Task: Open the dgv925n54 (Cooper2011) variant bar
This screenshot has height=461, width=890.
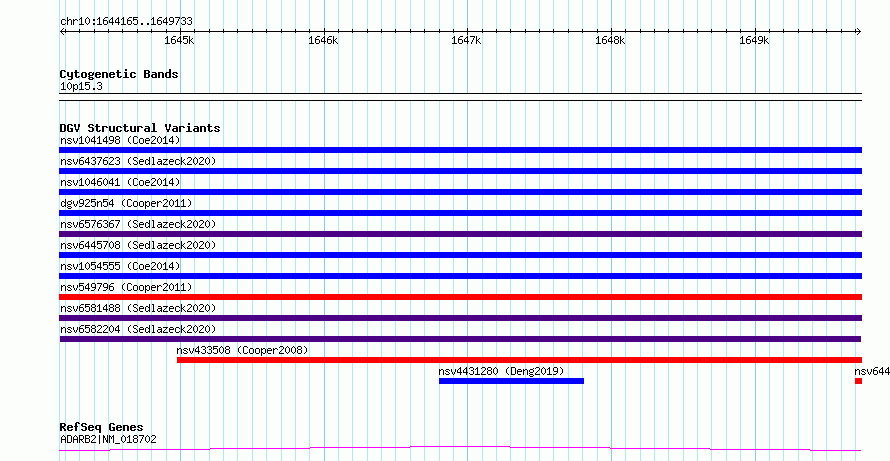Action: 460,213
